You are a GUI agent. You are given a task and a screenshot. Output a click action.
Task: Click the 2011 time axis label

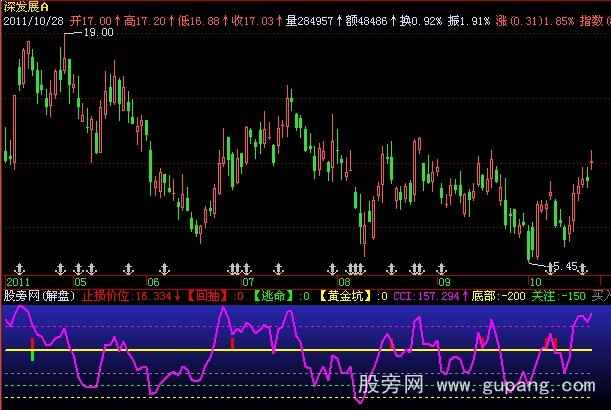18,282
